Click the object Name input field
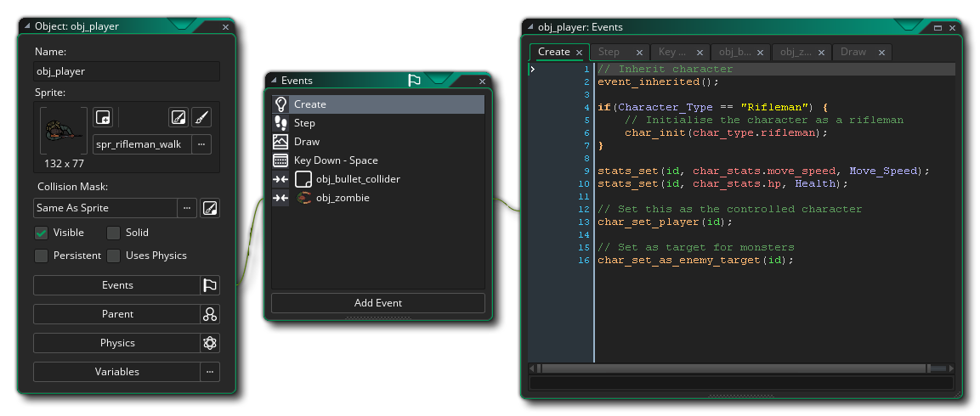 (x=127, y=71)
